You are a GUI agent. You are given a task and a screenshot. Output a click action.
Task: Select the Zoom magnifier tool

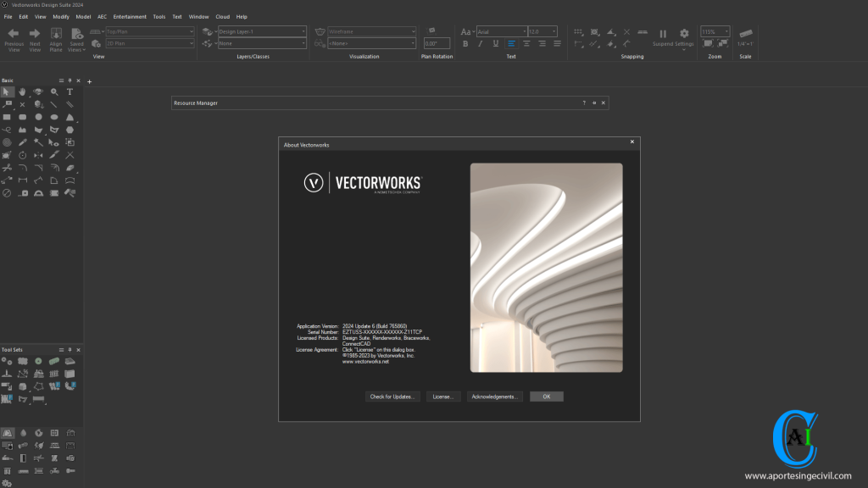coord(54,91)
